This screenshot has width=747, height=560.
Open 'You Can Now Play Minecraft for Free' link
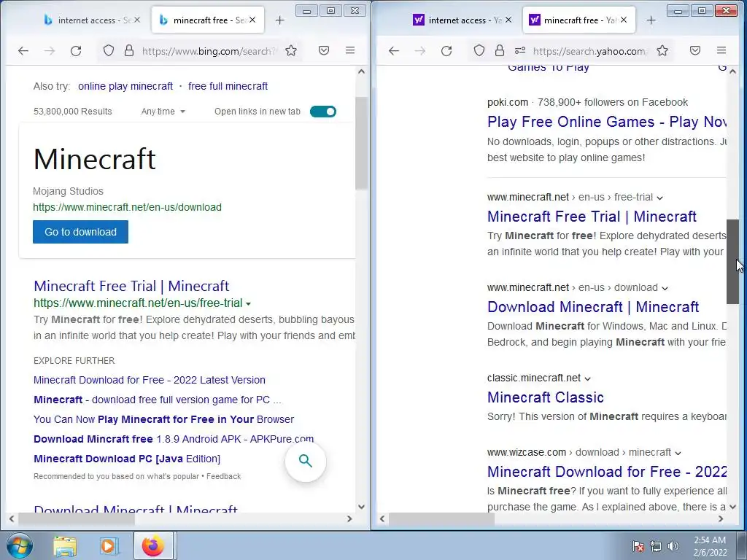point(164,419)
